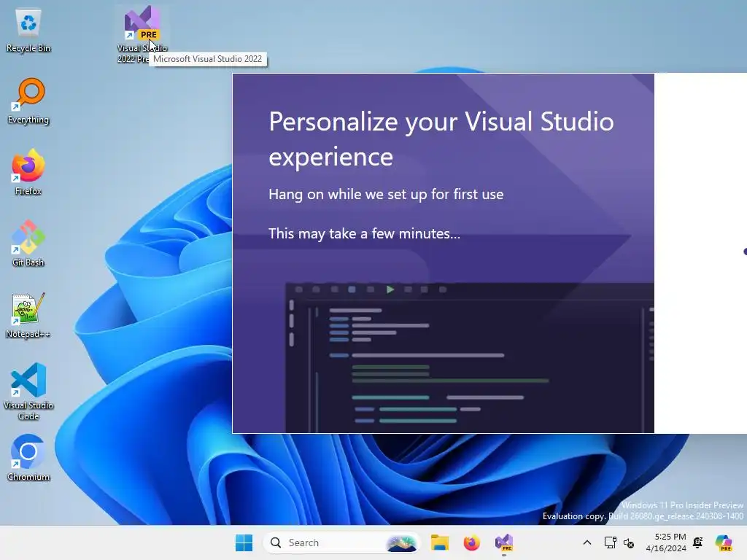The height and width of the screenshot is (560, 747).
Task: Open the Windows Start menu
Action: (x=244, y=542)
